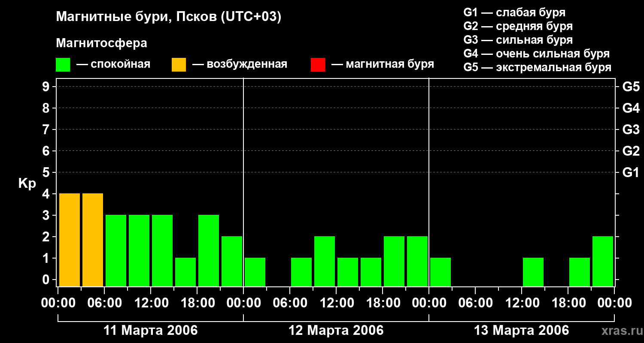Click the bar starting at 12:00 on 13 Марта
This screenshot has width=644, height=343.
(x=533, y=272)
